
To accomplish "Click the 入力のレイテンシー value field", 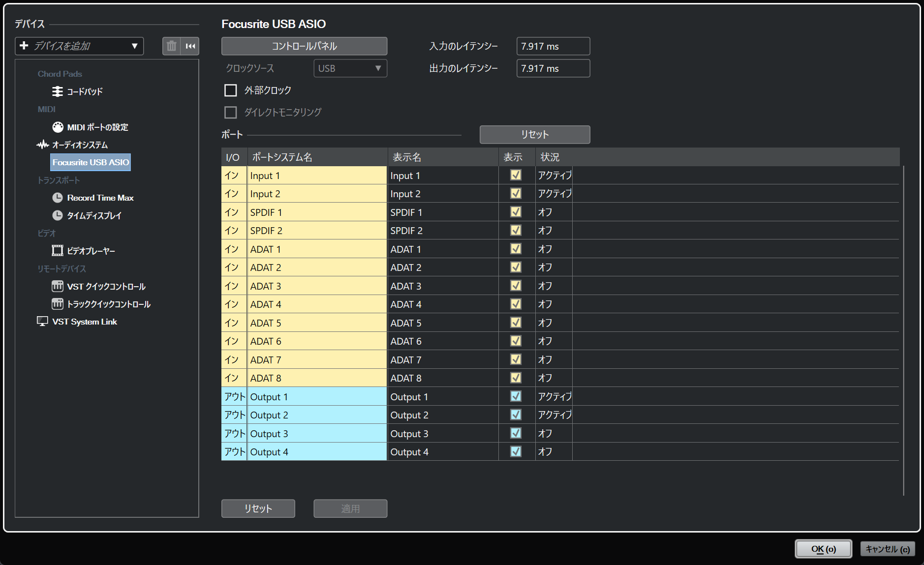I will click(553, 46).
